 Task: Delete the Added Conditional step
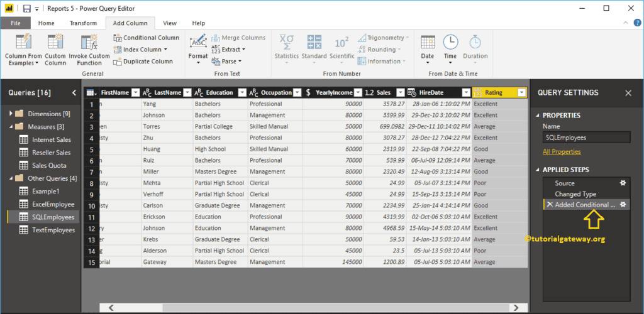point(550,205)
